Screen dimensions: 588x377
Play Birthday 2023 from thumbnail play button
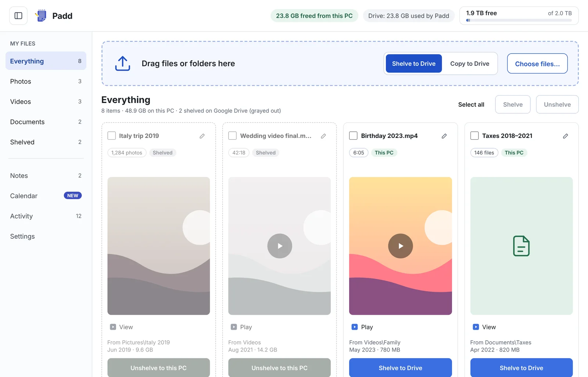[401, 246]
